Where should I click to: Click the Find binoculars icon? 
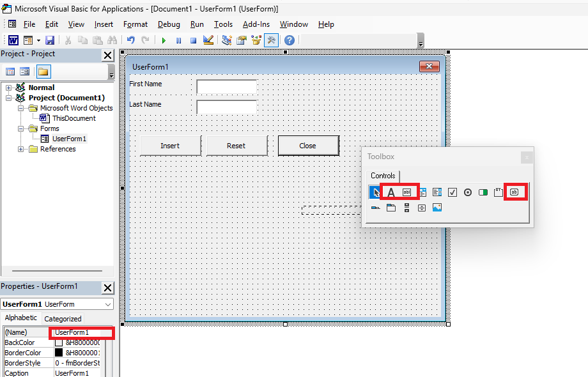(x=112, y=40)
